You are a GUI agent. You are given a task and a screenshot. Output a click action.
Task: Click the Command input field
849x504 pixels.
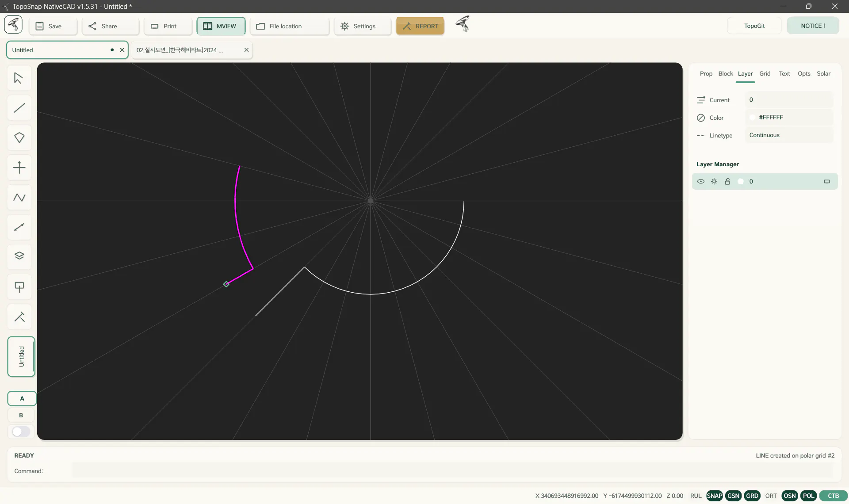pos(452,471)
